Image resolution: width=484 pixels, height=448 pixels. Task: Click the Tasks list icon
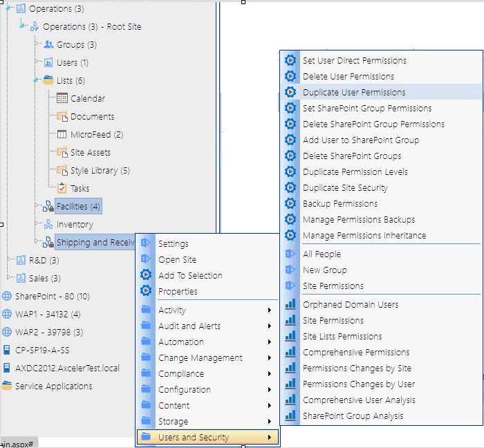pyautogui.click(x=62, y=188)
